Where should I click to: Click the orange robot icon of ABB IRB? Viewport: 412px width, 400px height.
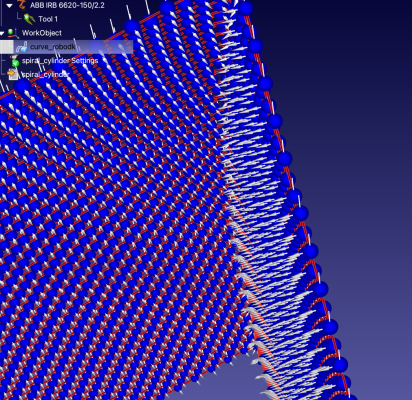21,5
